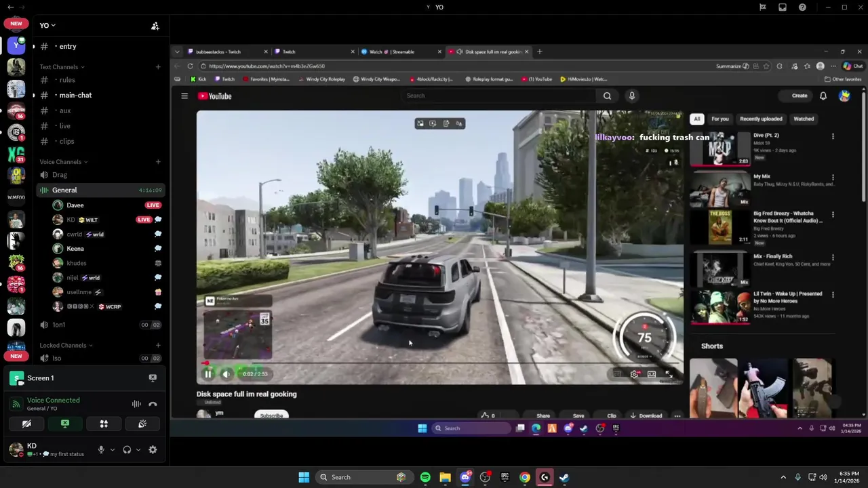Screen dimensions: 868x488
Task: Click the YouTube video progress bar
Action: [439, 363]
